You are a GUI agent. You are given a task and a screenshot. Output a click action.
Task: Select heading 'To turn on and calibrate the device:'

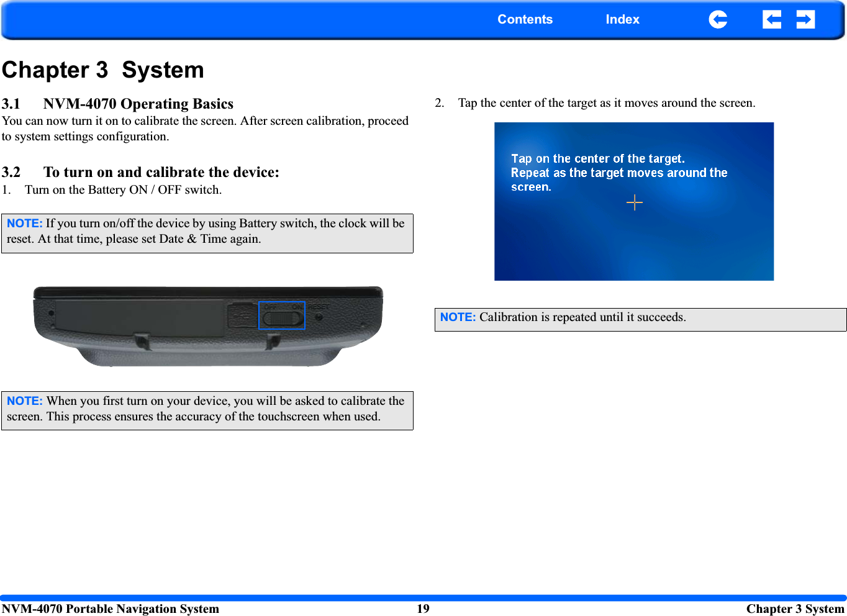[x=161, y=172]
